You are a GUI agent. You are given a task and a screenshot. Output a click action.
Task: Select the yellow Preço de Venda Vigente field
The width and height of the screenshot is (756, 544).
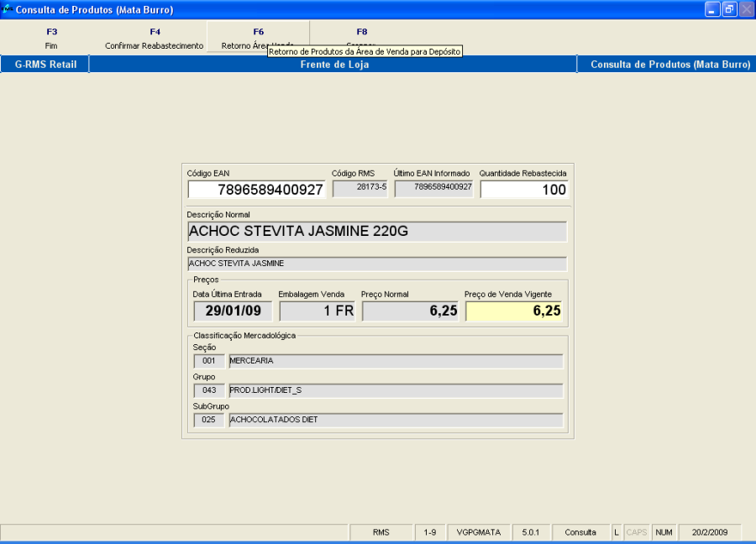click(514, 311)
